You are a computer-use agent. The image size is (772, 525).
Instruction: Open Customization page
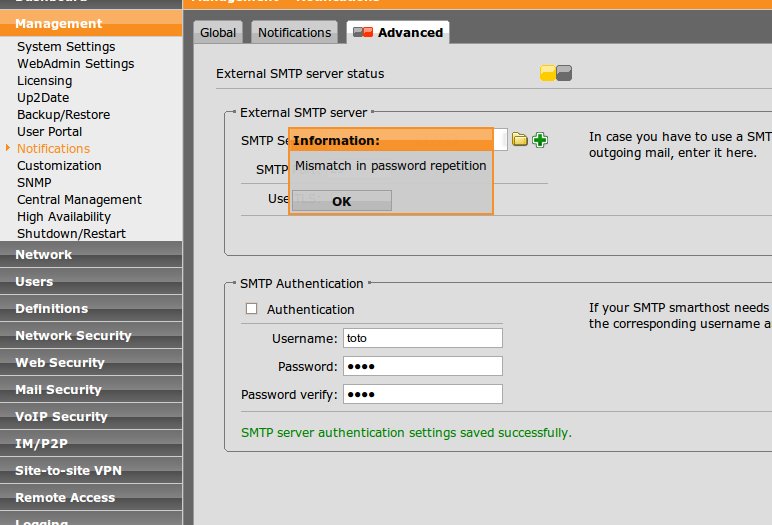tap(59, 165)
